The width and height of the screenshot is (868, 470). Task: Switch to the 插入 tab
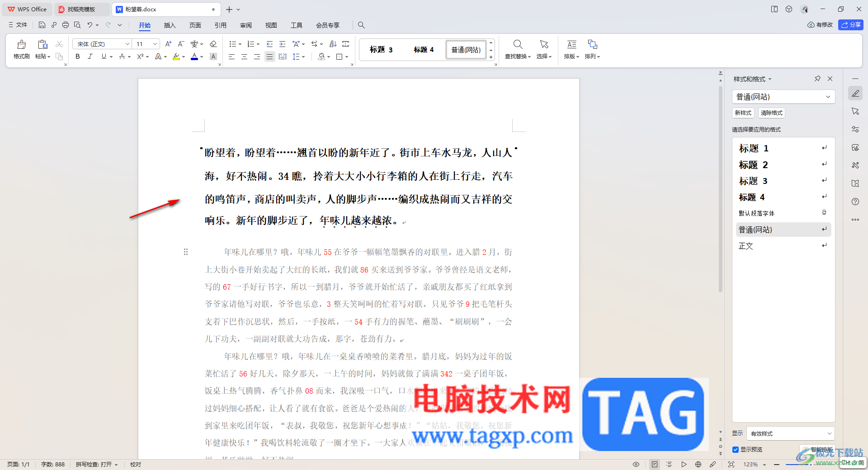tap(170, 25)
